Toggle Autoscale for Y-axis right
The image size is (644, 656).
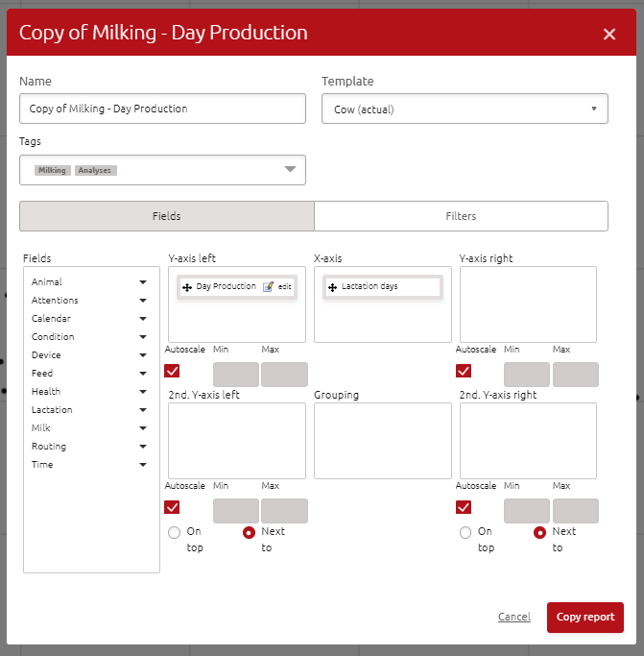(x=464, y=371)
